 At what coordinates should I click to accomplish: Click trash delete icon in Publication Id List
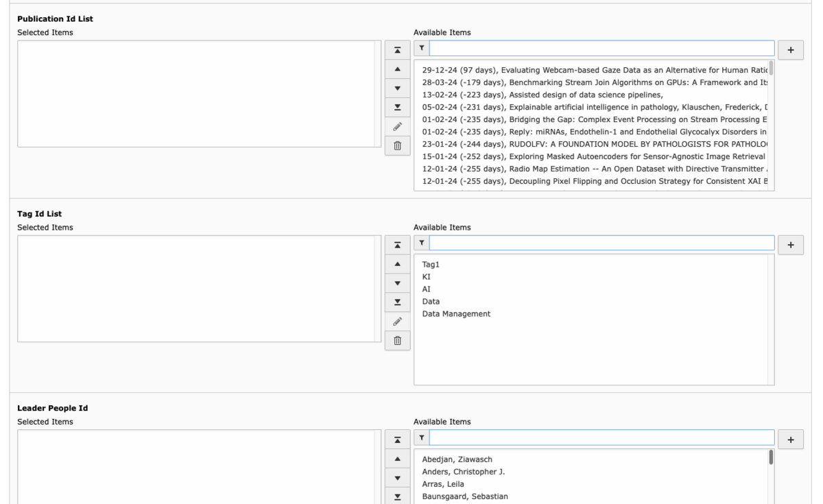pos(398,145)
